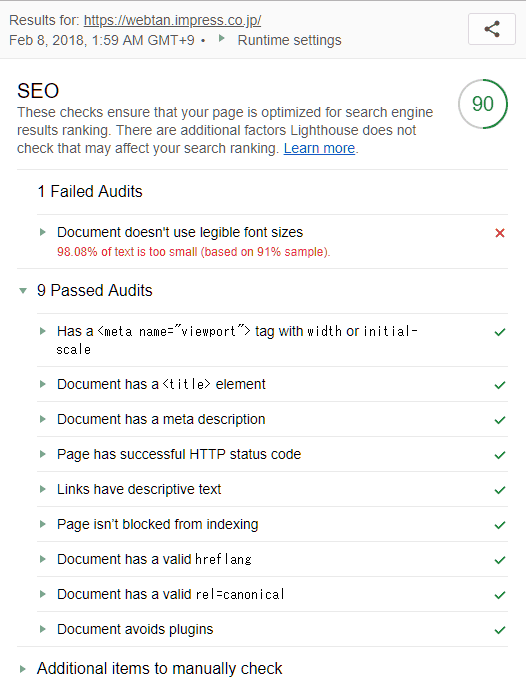Collapse the 9 Passed Audits section
The width and height of the screenshot is (526, 694).
[x=23, y=291]
